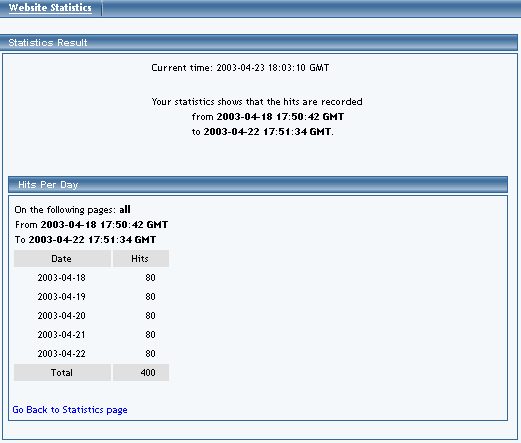Select the bold 'from 2003-04-18 17:50:42 GMT' centered line

pos(268,117)
